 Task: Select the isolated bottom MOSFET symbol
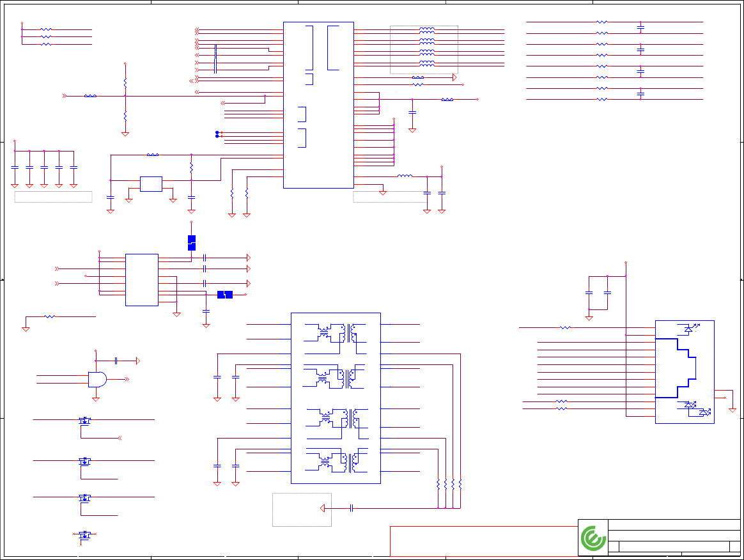pyautogui.click(x=84, y=535)
